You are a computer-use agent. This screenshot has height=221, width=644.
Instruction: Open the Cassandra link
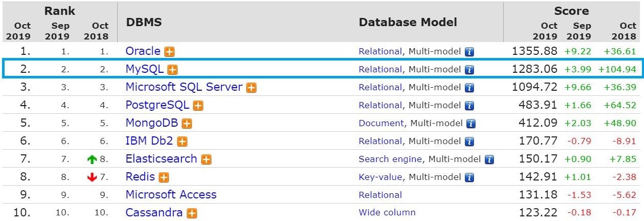pos(155,213)
